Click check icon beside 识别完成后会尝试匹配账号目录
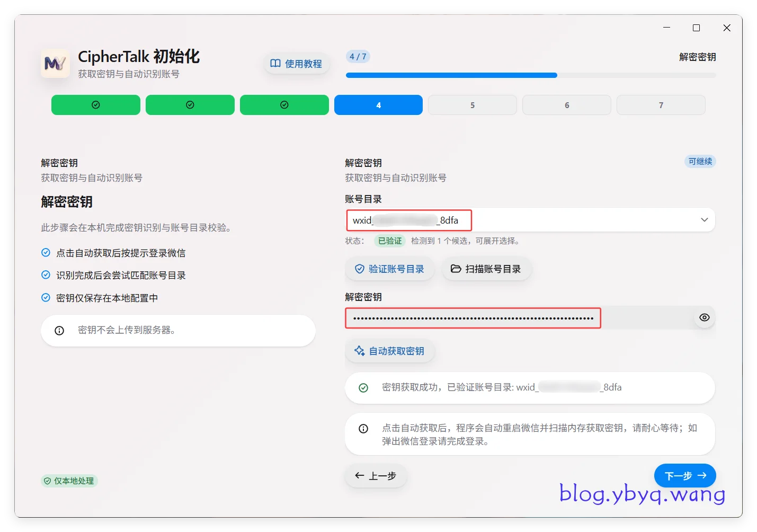The image size is (757, 532). (46, 275)
